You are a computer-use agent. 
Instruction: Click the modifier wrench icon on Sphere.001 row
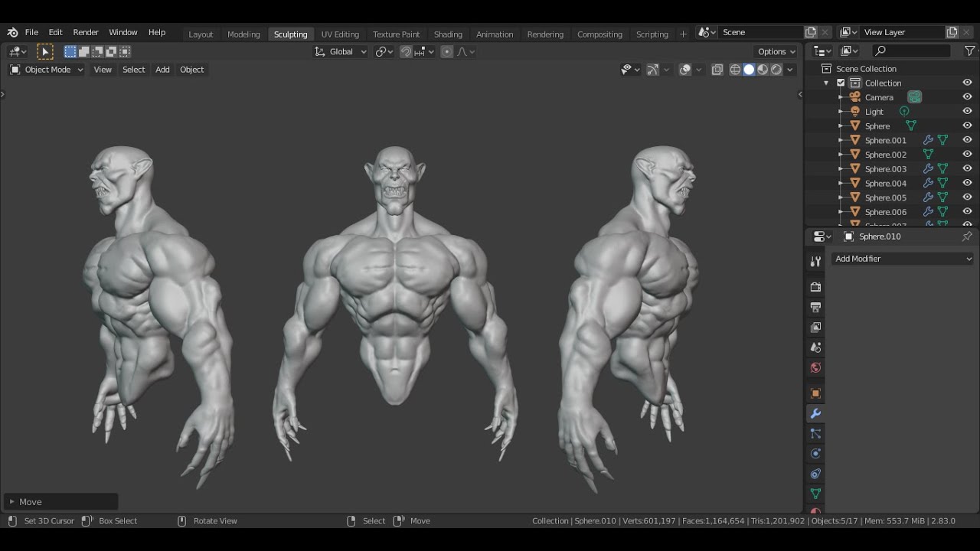pos(928,140)
